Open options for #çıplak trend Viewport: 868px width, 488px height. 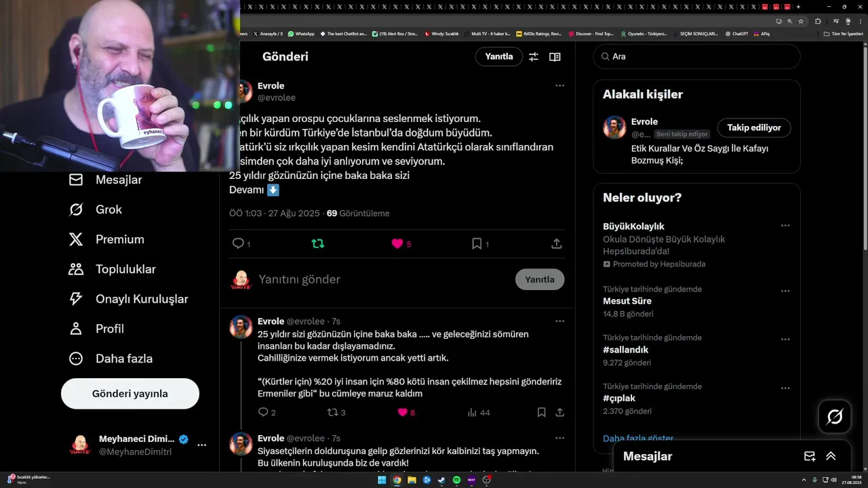785,388
